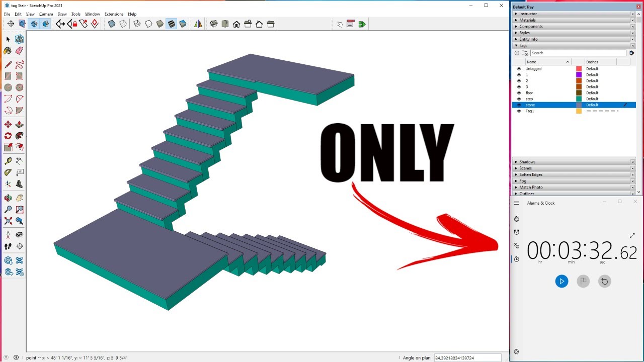Open Alarms & Clock settings gear

tap(516, 352)
